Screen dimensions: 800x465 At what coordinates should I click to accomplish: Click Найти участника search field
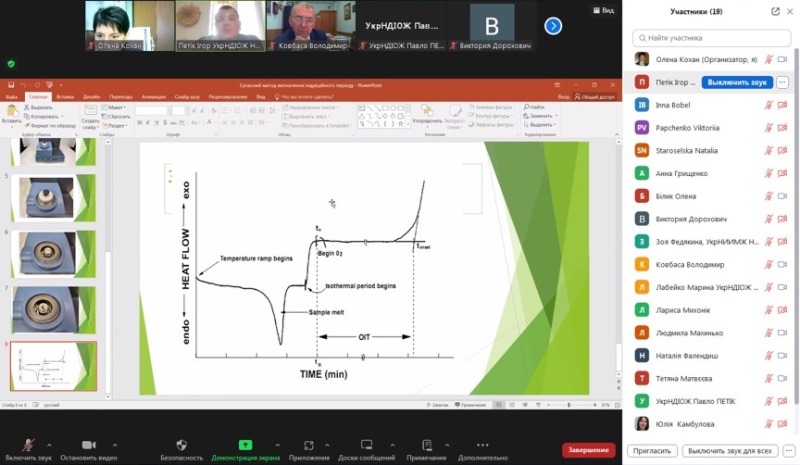pos(712,38)
